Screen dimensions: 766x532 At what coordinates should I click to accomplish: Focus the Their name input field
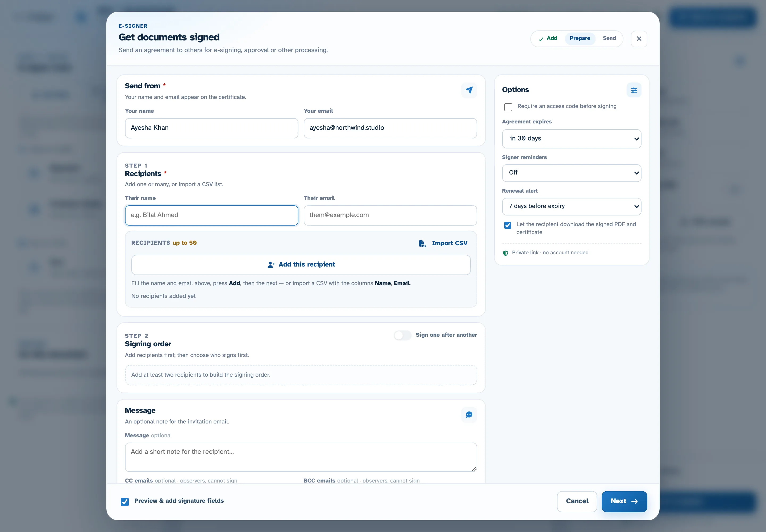tap(211, 215)
